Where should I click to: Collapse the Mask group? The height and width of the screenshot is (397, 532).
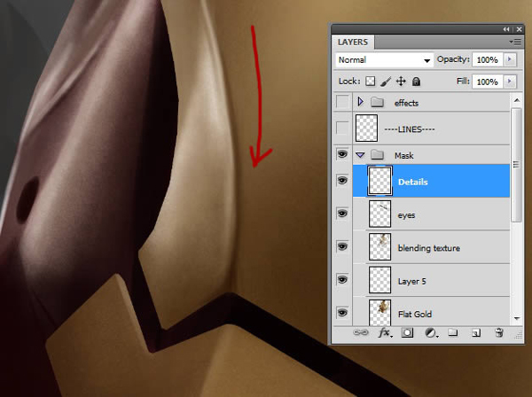tap(360, 155)
